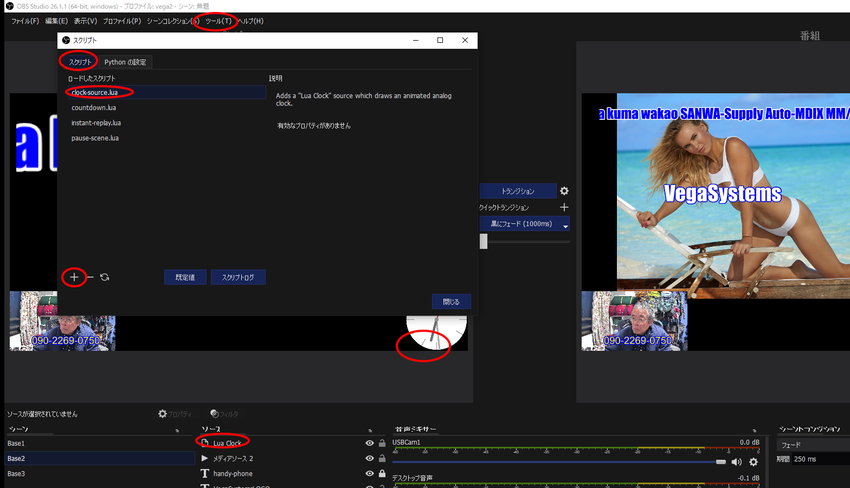Toggle lock on media source 2

(x=382, y=458)
